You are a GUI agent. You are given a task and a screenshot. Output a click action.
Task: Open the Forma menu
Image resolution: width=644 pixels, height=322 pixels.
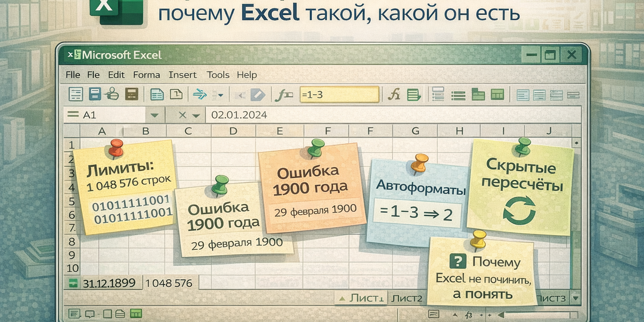click(x=147, y=75)
